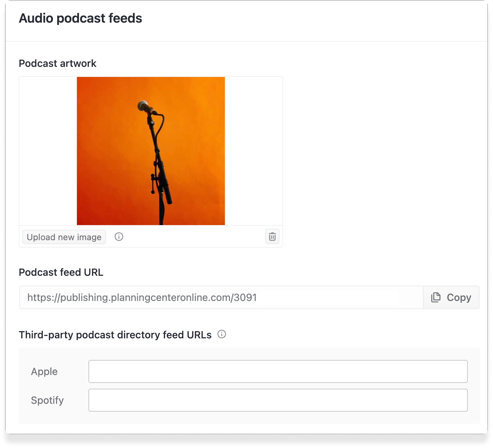This screenshot has height=448, width=493.
Task: Click inside the Spotify feed URL box
Action: (277, 400)
